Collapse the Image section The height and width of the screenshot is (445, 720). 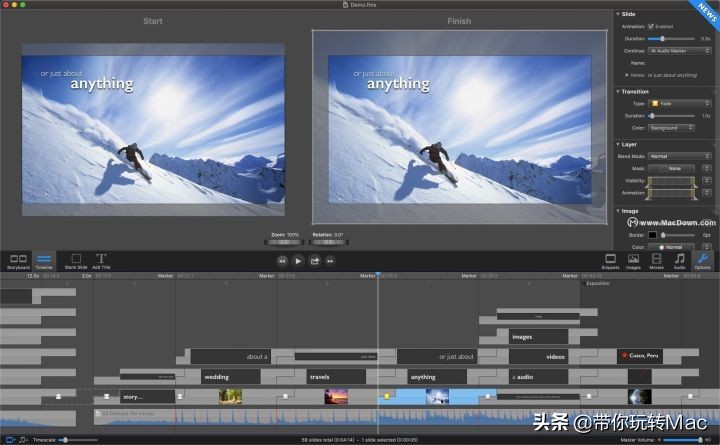(618, 211)
